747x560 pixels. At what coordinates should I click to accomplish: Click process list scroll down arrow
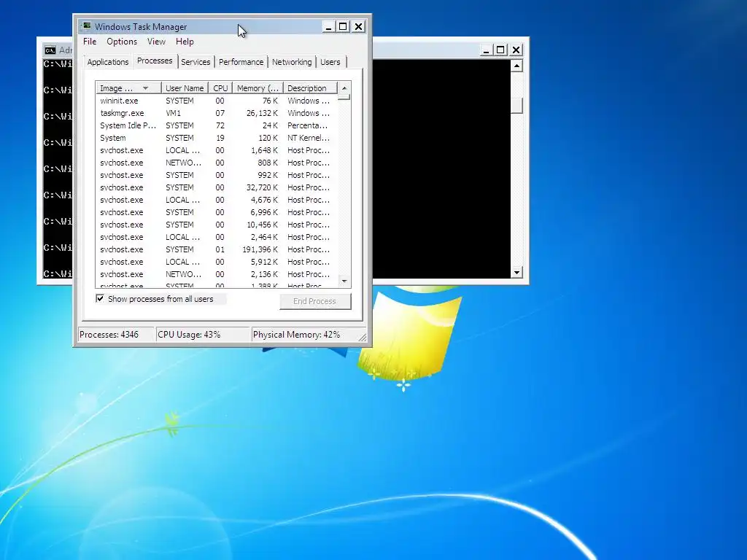pos(344,281)
